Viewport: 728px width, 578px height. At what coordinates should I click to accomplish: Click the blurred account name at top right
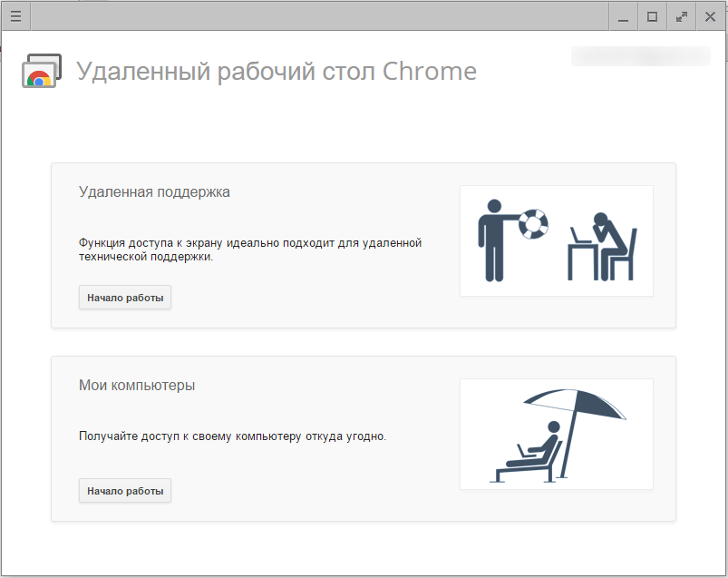641,56
